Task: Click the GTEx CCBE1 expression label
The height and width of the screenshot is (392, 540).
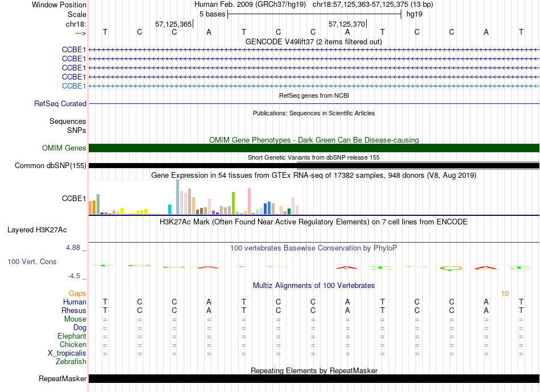Action: [x=74, y=199]
